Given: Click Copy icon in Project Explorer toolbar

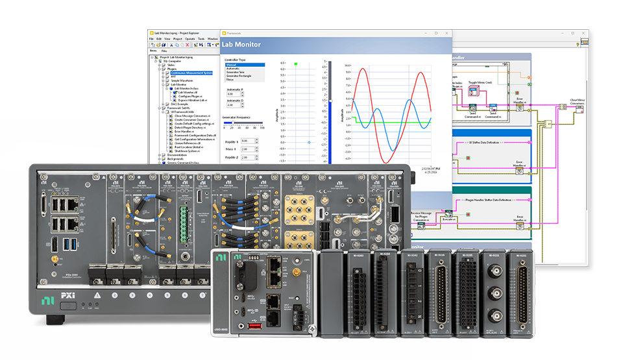Looking at the screenshot, I should [177, 45].
